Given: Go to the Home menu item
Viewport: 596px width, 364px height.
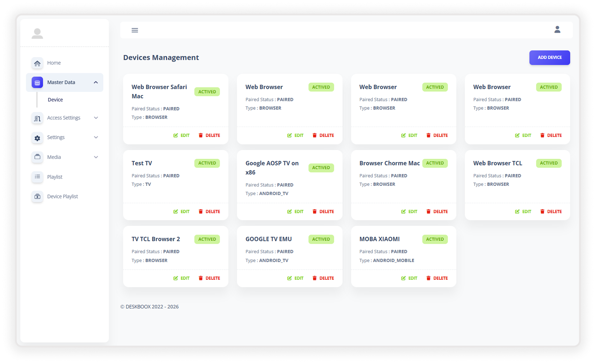Looking at the screenshot, I should 54,63.
